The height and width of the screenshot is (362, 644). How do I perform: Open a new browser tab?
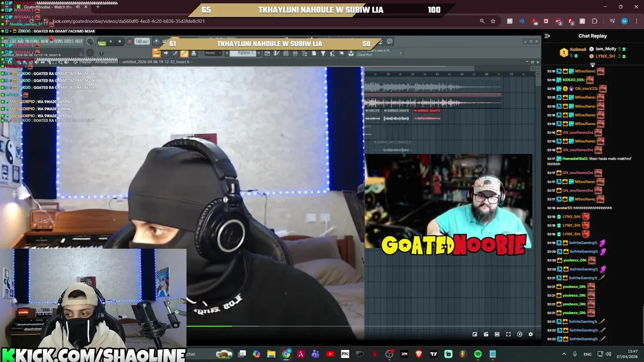[x=98, y=7]
